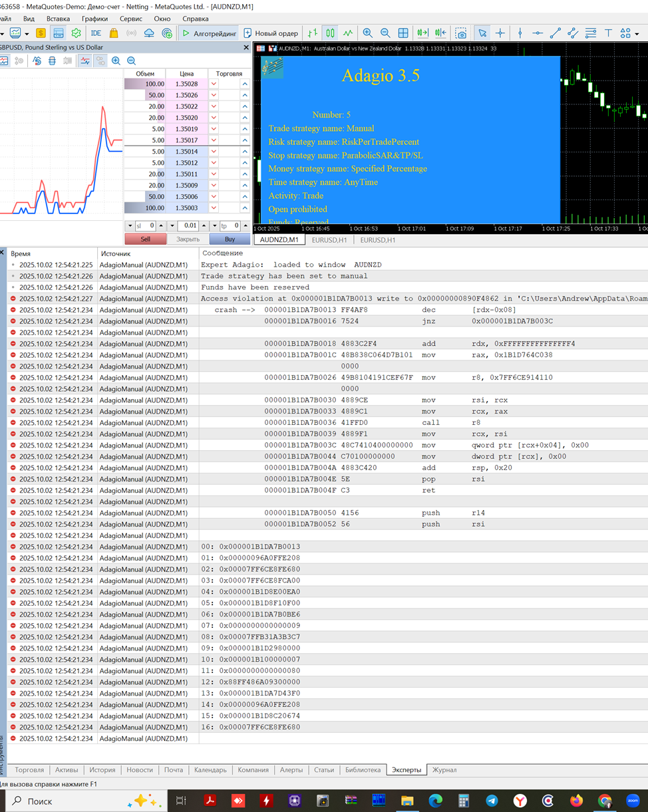Take a chart screenshot with camera icon

(461, 33)
